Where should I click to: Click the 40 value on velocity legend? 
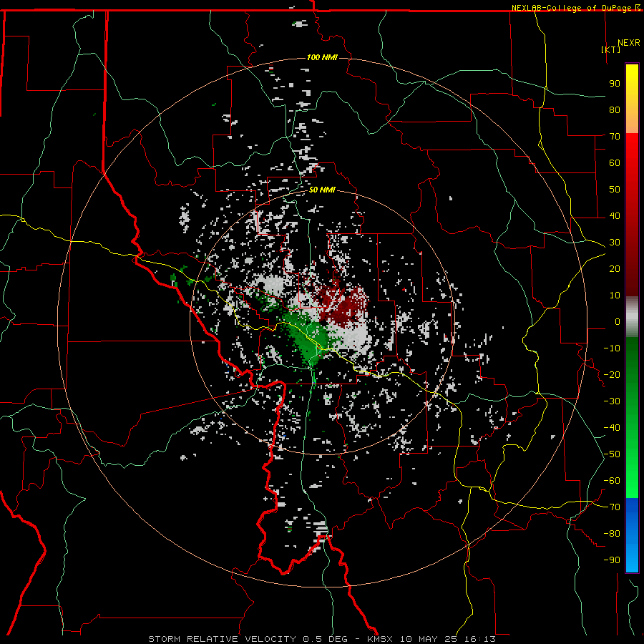pyautogui.click(x=615, y=216)
